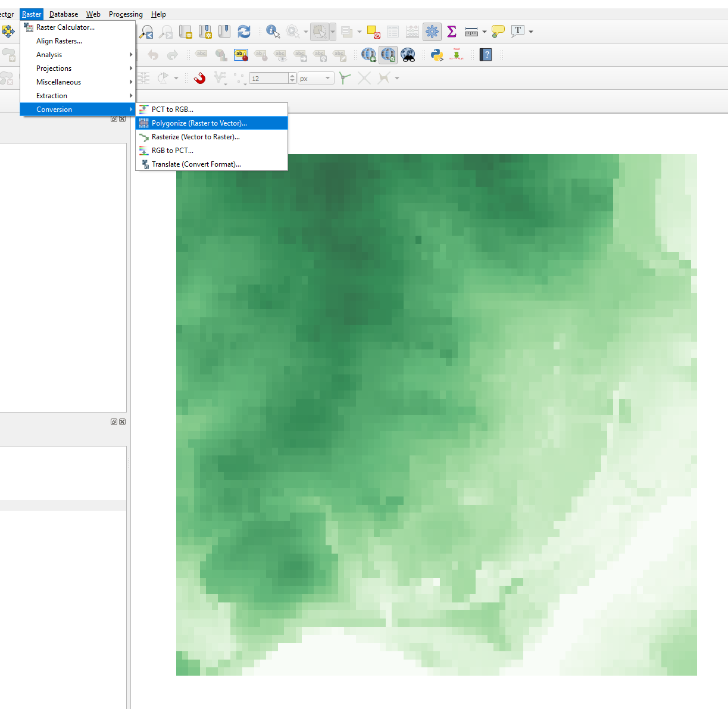
Task: Select the Identify Features tool
Action: tap(273, 32)
